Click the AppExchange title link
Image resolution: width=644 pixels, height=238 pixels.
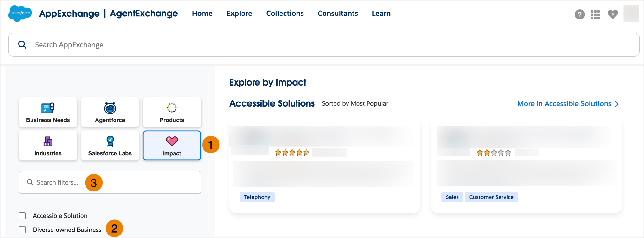69,14
